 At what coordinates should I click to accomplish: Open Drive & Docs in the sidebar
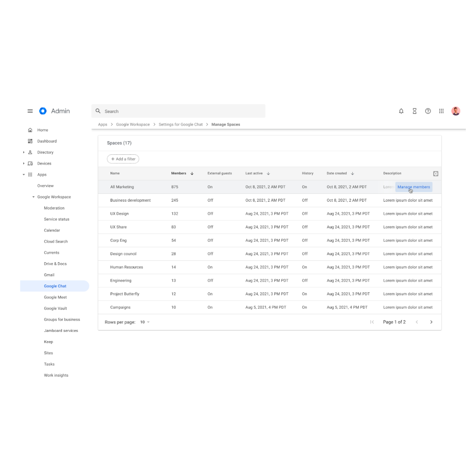click(x=55, y=264)
